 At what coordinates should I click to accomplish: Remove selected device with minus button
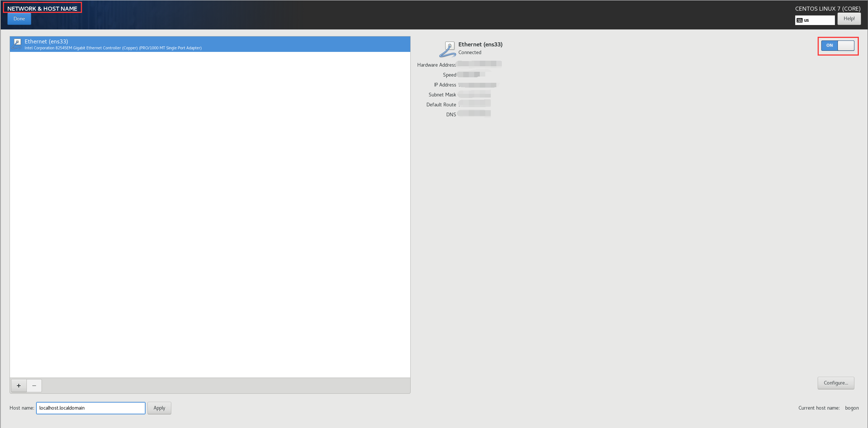click(34, 386)
